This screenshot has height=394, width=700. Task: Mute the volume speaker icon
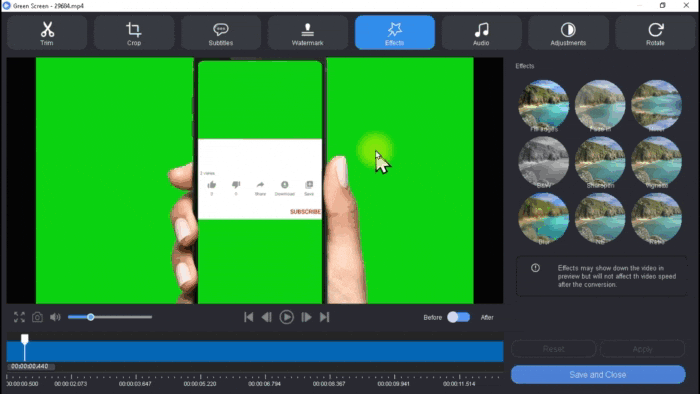(55, 317)
